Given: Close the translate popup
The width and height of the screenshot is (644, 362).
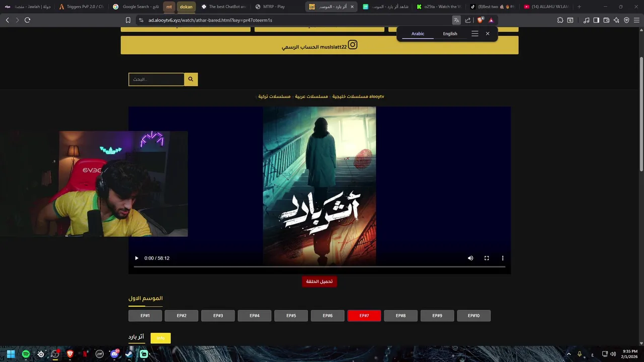Looking at the screenshot, I should 488,34.
